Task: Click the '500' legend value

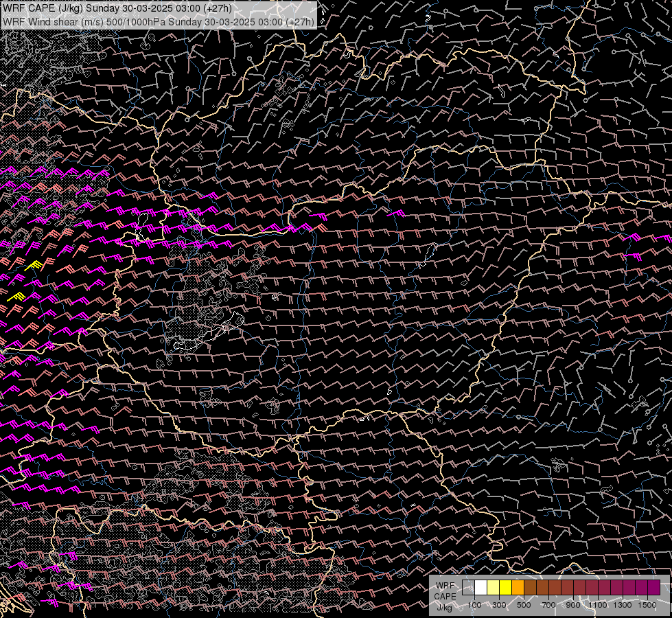Action: [524, 605]
